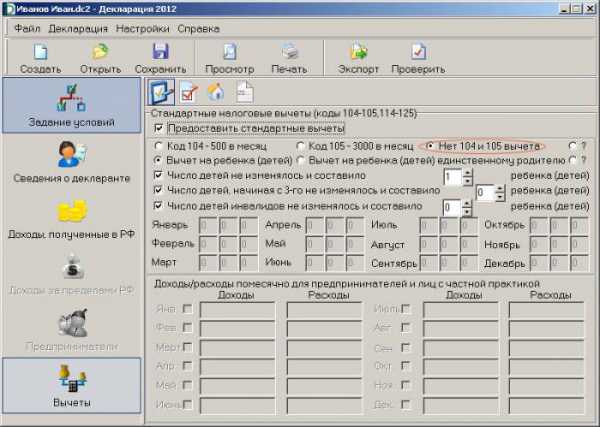This screenshot has height=427, width=600.
Task: Toggle Предоставить стандартные вычеты checkbox
Action: coord(158,128)
